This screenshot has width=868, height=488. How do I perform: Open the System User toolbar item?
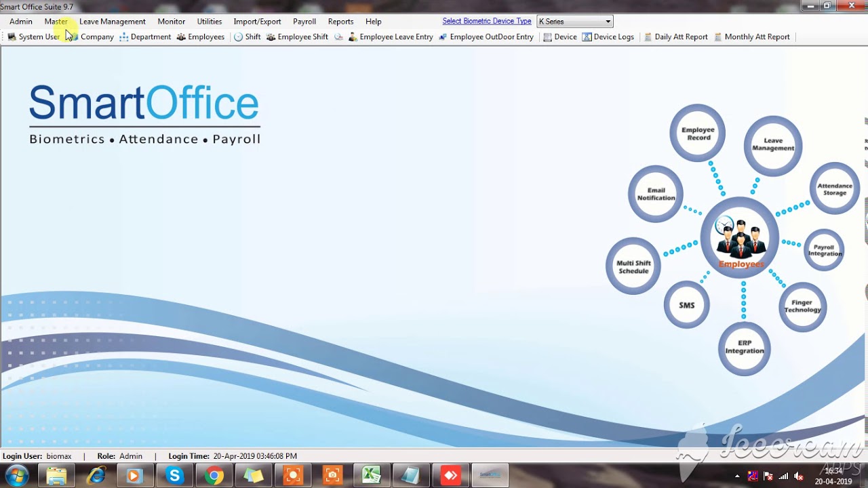[x=33, y=37]
